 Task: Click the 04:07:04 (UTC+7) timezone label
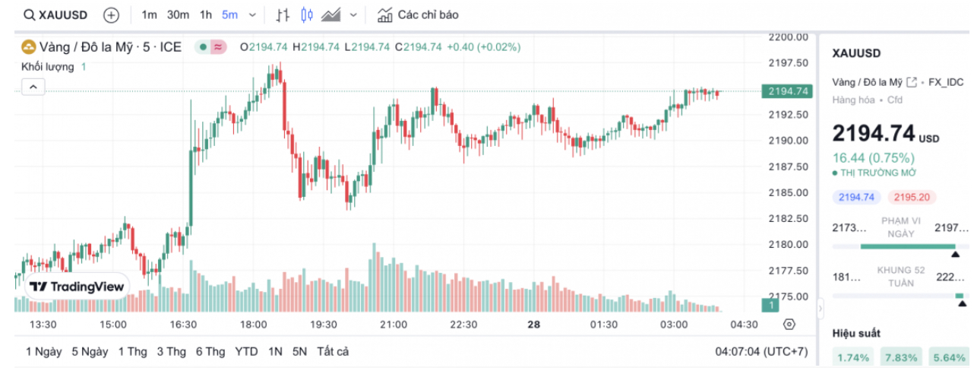click(761, 351)
